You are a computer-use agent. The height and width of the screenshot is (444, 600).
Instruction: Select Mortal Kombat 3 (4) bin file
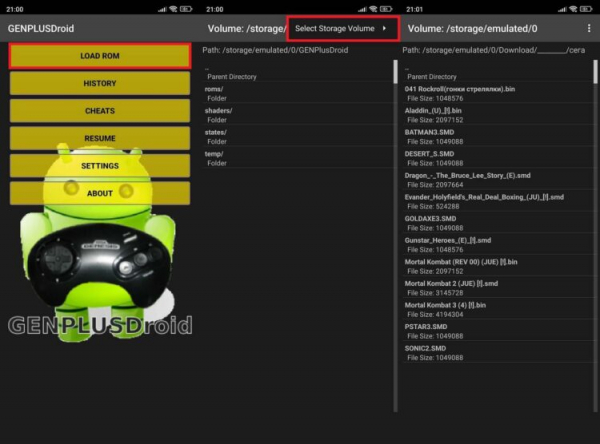(x=497, y=310)
